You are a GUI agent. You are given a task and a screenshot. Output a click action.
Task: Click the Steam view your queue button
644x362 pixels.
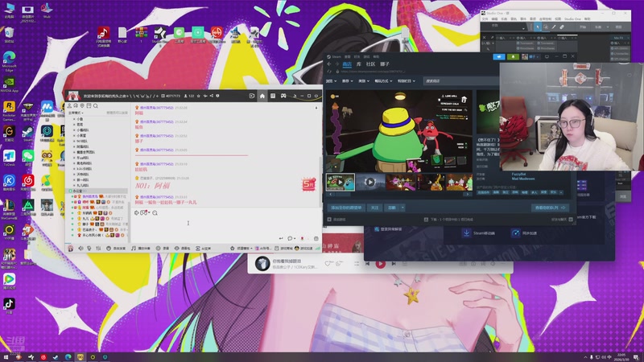[x=551, y=208]
